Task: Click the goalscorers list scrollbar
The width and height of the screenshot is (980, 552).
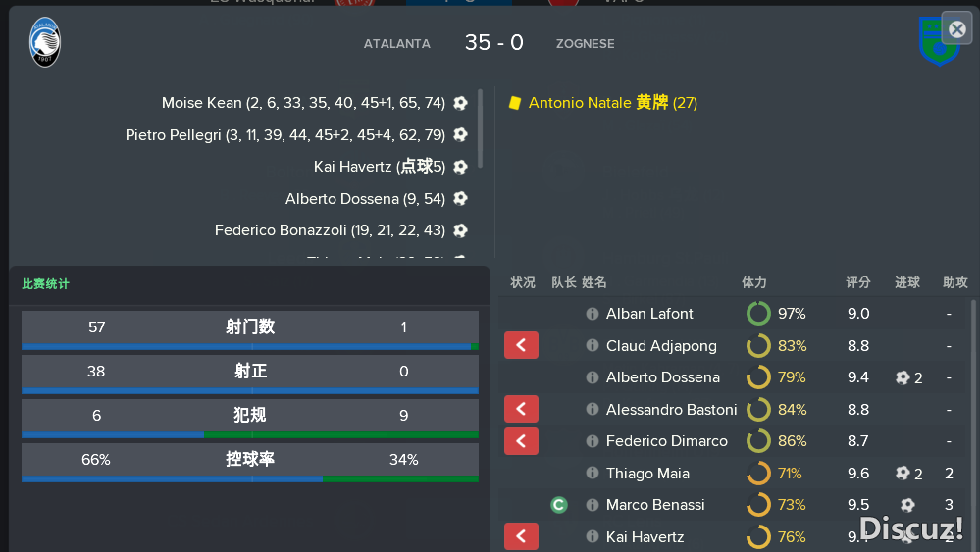Action: pos(480,128)
